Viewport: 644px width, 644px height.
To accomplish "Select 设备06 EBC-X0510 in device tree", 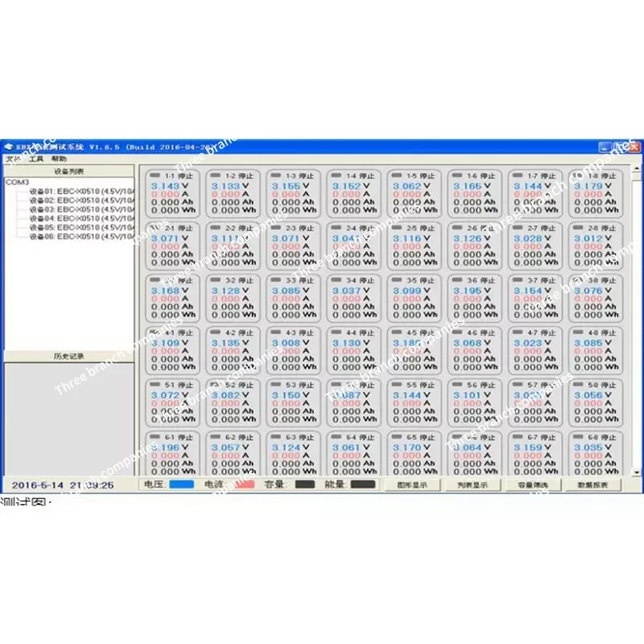I will pos(82,237).
